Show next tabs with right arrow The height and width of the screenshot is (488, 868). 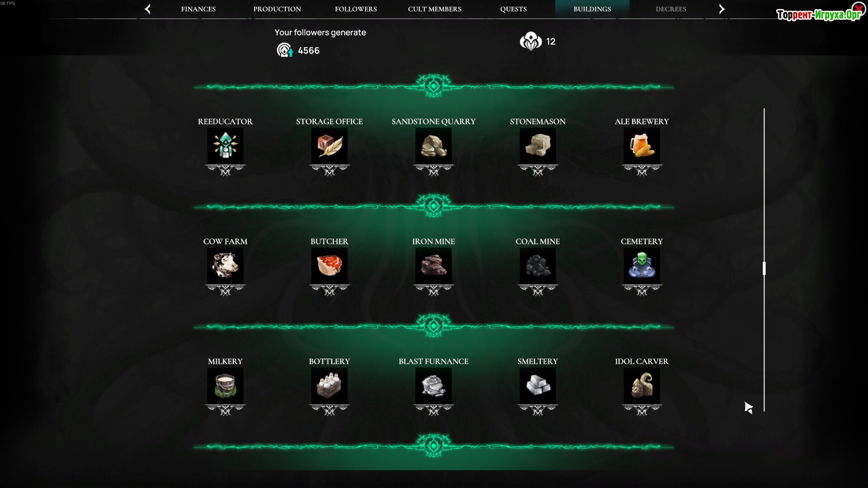click(x=722, y=9)
